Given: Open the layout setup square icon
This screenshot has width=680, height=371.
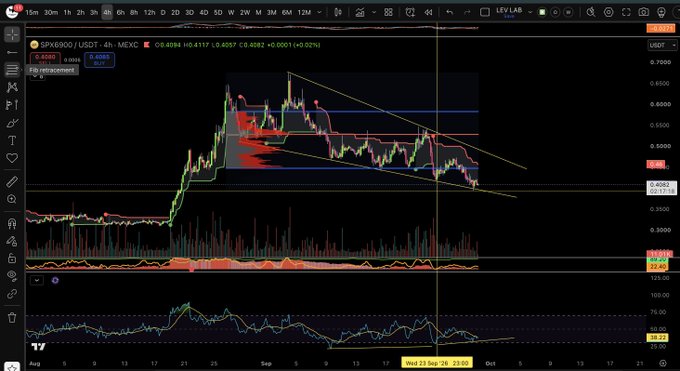Looking at the screenshot, I should pos(485,12).
